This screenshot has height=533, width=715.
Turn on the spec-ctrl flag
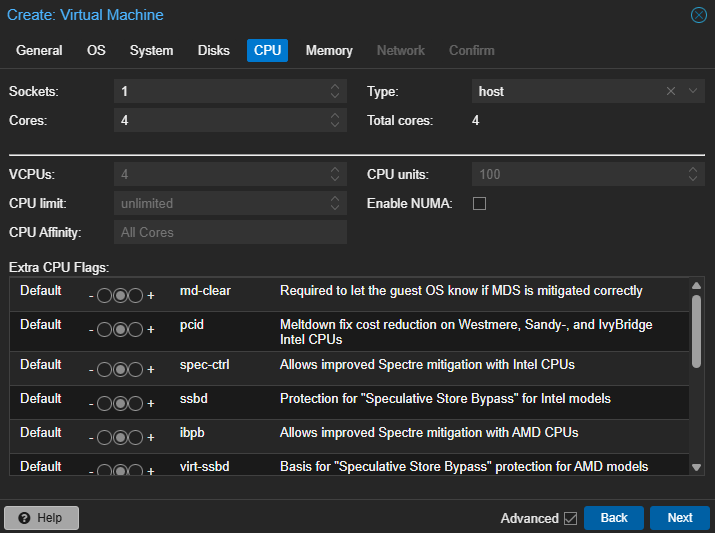[x=135, y=370]
